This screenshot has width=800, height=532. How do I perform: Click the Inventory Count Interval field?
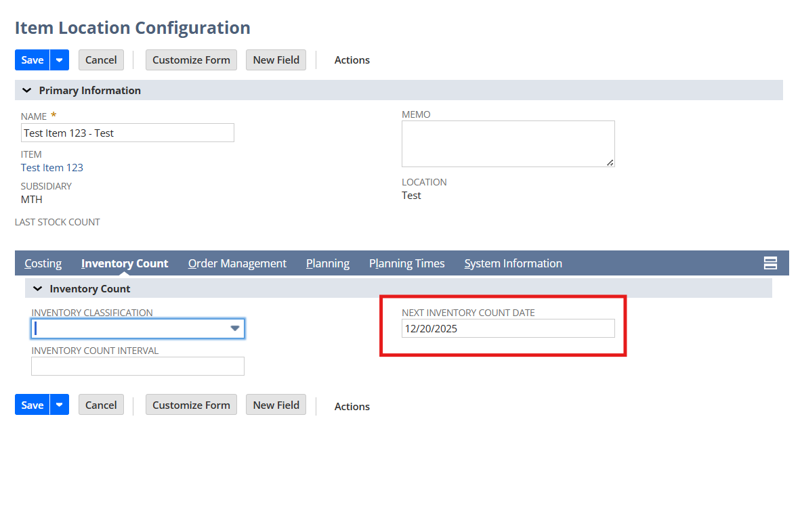click(x=138, y=366)
